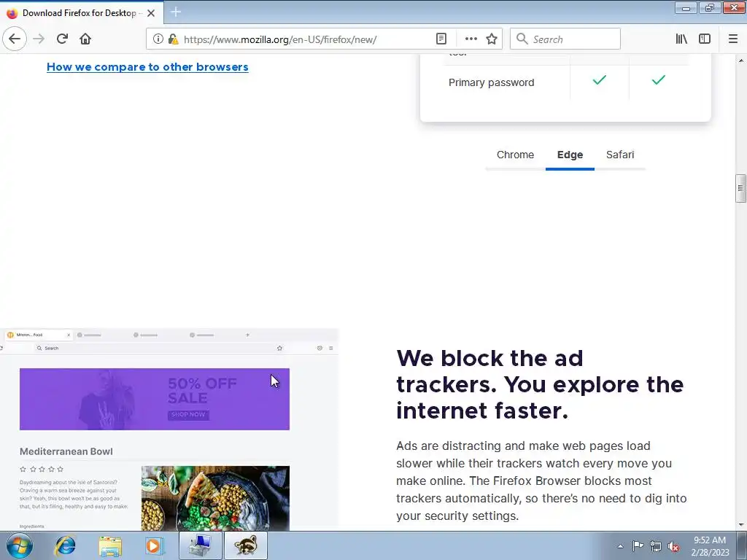Screen dimensions: 747x560
Task: Show site information icon in address bar
Action: (158, 39)
